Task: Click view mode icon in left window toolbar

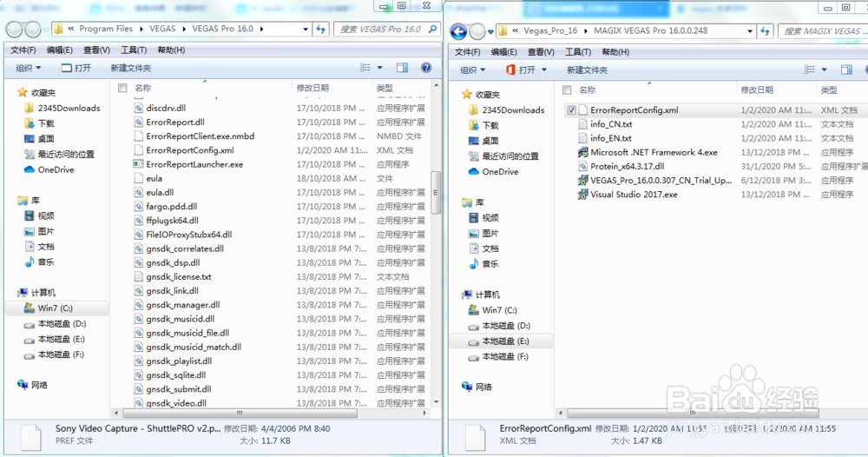Action: pyautogui.click(x=365, y=68)
